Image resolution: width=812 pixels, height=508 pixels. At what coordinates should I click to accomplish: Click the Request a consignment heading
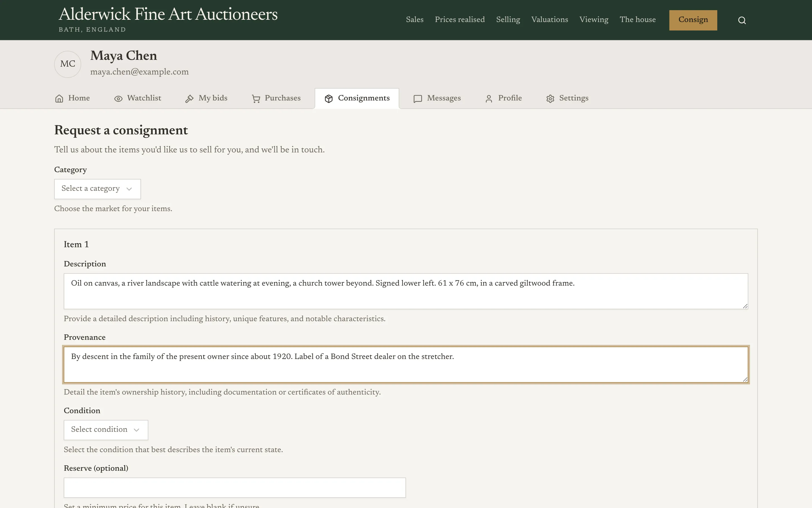point(121,130)
